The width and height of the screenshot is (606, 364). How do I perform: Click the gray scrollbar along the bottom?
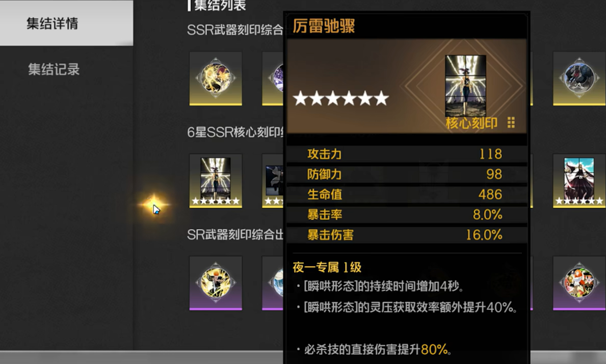(142, 357)
